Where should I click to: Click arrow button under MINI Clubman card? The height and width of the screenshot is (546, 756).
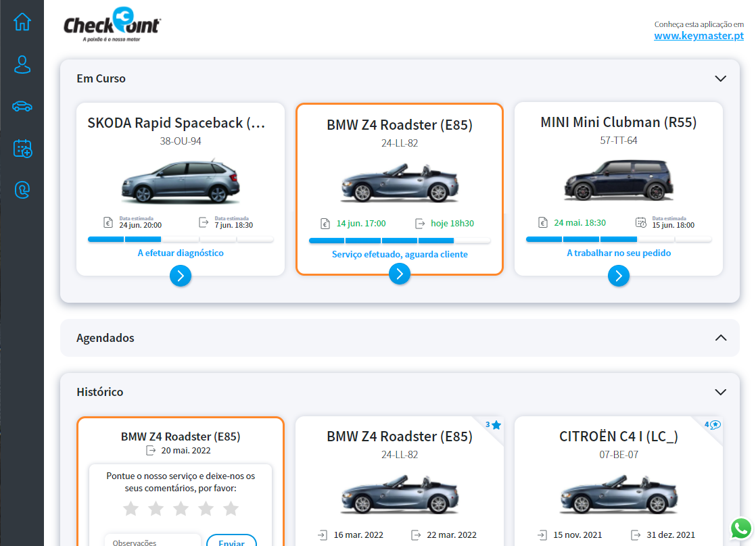[x=619, y=276]
